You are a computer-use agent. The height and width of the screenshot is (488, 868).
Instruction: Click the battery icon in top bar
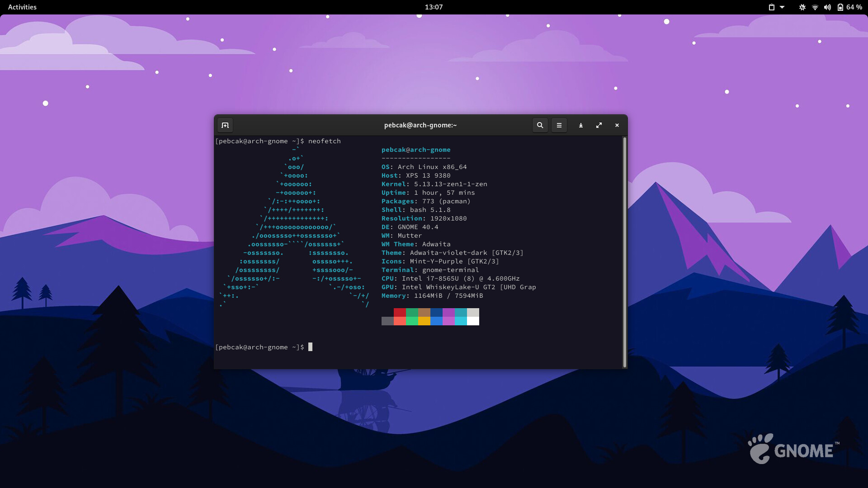pos(840,7)
